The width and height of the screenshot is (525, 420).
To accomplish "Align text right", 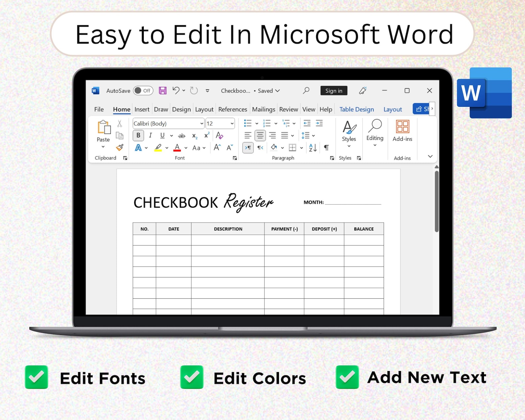I will coord(272,135).
